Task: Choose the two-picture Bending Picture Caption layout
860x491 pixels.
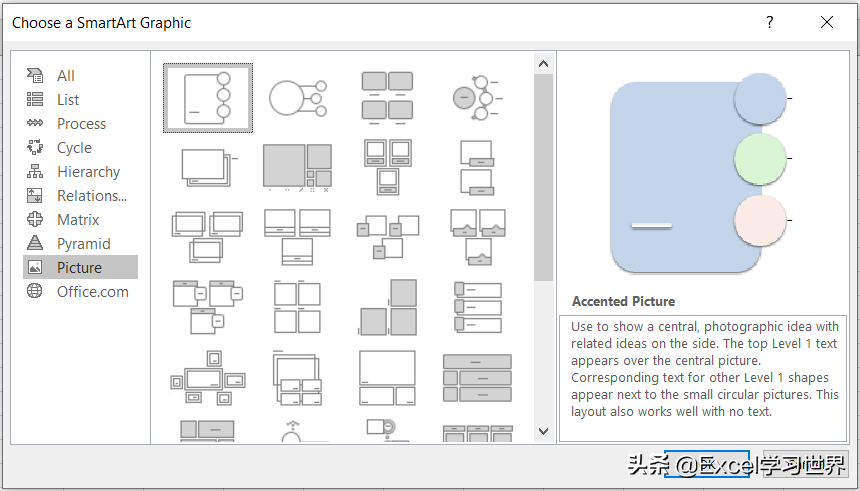Action: pyautogui.click(x=477, y=167)
